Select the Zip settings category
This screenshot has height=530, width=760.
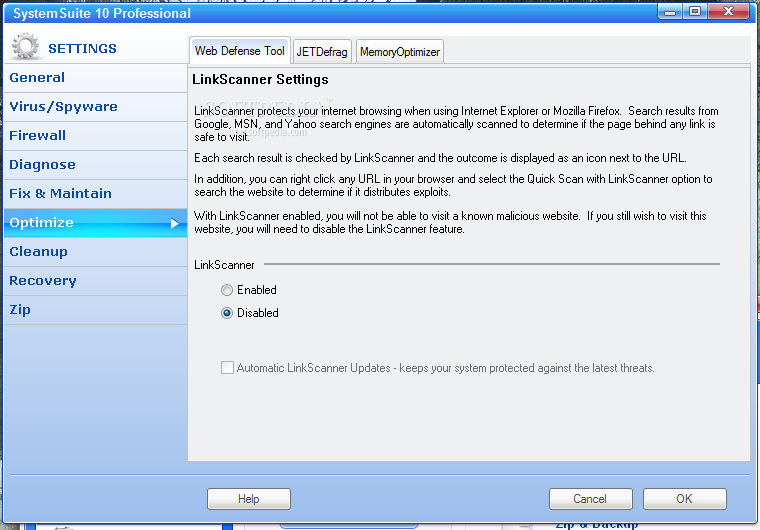click(95, 310)
